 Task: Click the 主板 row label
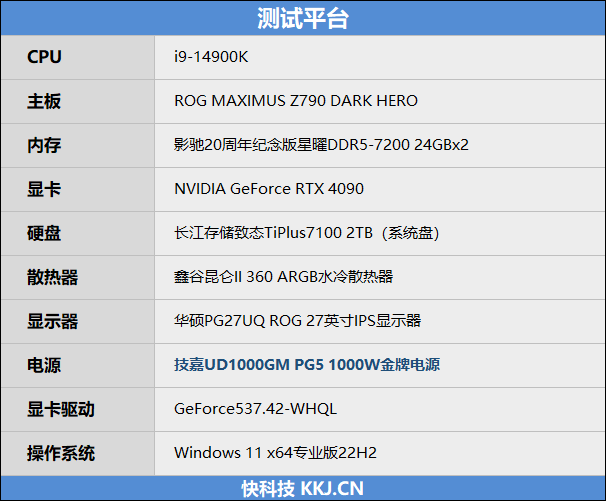(x=44, y=101)
